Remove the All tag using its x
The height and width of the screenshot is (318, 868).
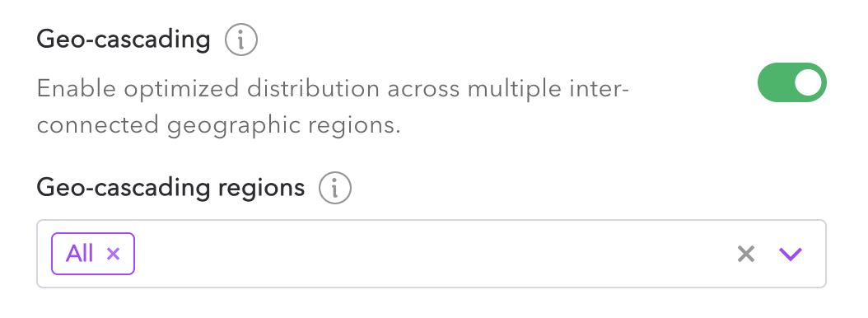tap(113, 254)
